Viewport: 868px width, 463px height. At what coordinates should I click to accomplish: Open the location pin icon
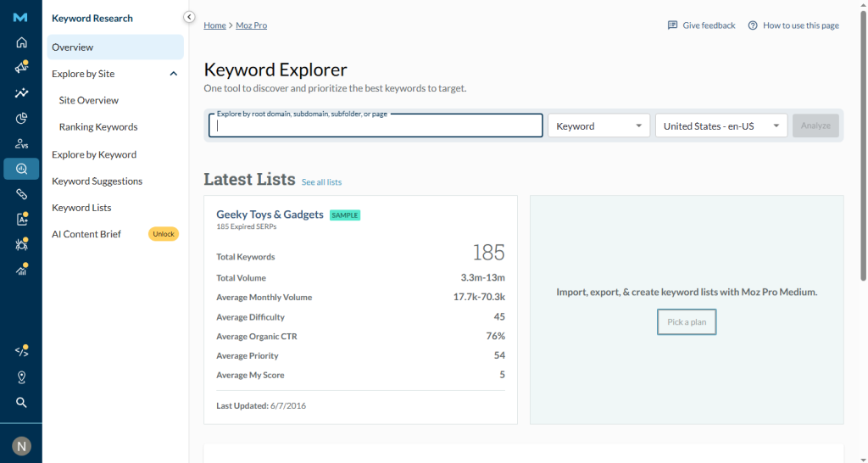coord(21,377)
